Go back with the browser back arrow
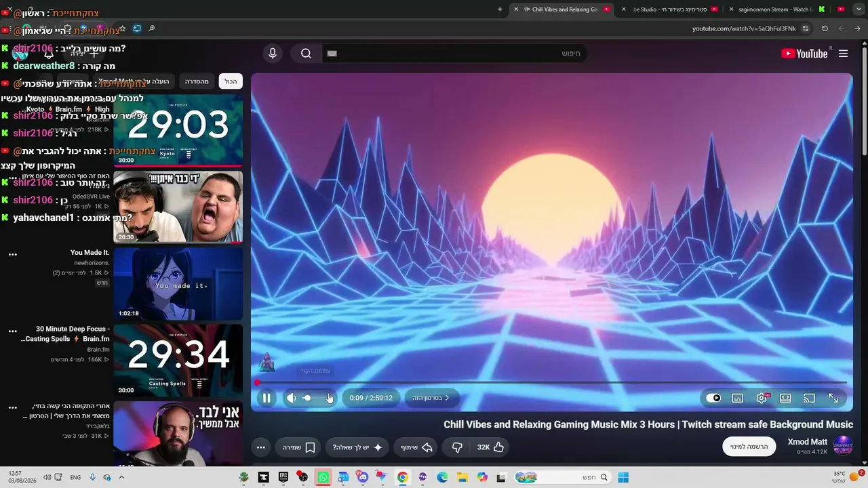Image resolution: width=868 pixels, height=488 pixels. [857, 28]
